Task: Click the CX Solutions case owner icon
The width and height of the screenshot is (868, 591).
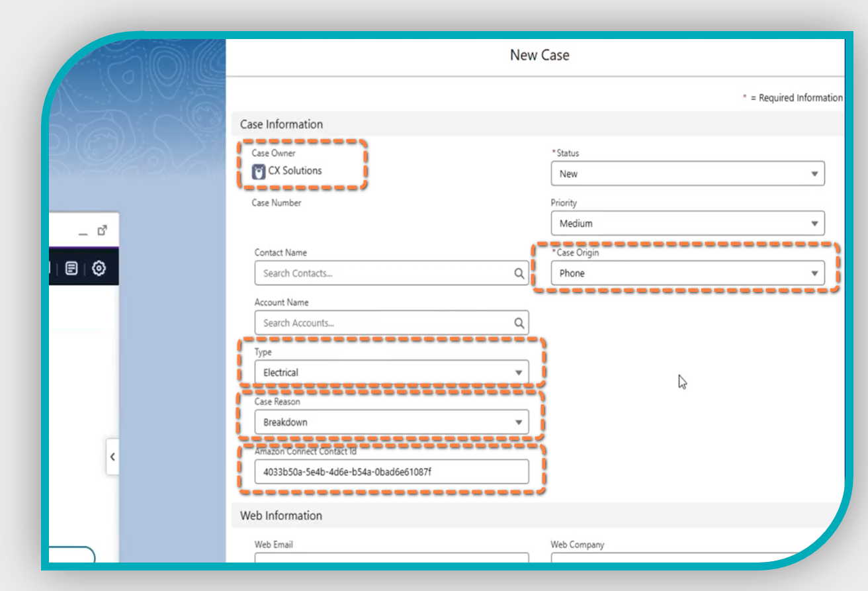Action: point(259,171)
